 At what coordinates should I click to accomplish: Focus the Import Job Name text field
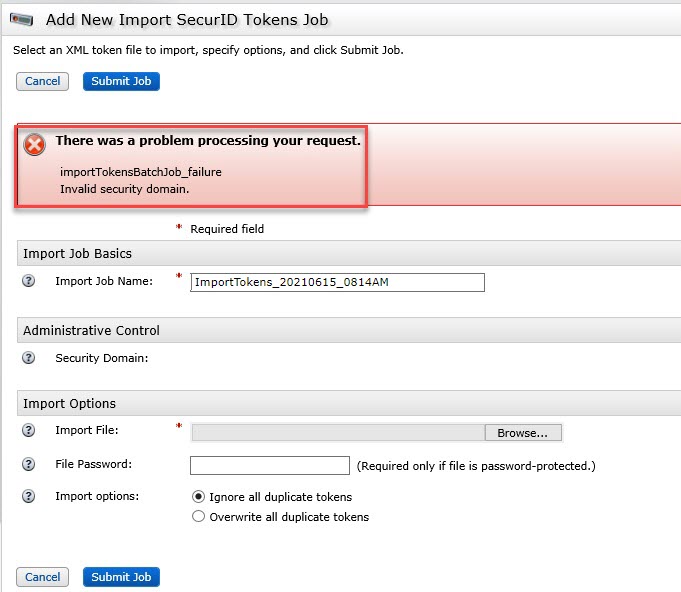pyautogui.click(x=337, y=283)
